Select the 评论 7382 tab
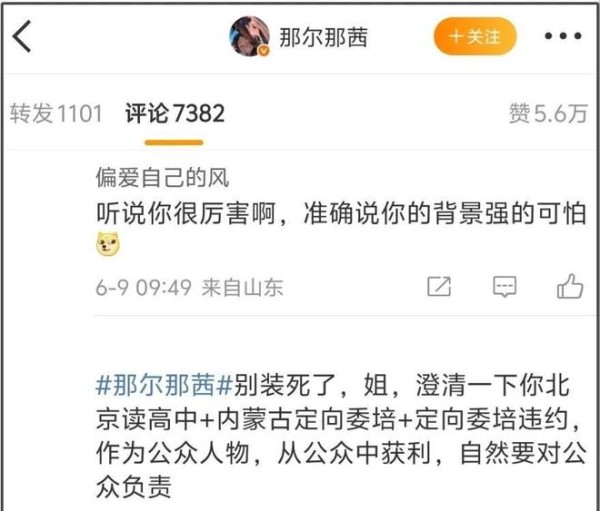Image resolution: width=600 pixels, height=511 pixels. (x=175, y=114)
